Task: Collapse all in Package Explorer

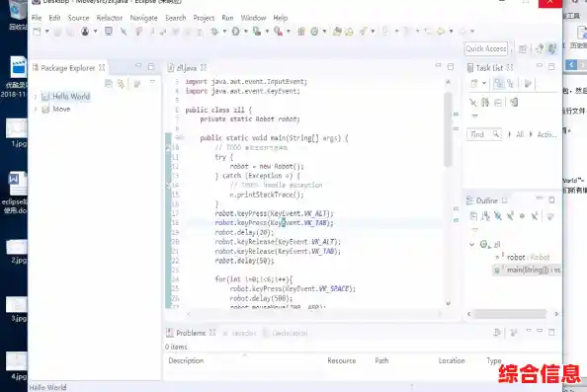Action: coord(109,84)
